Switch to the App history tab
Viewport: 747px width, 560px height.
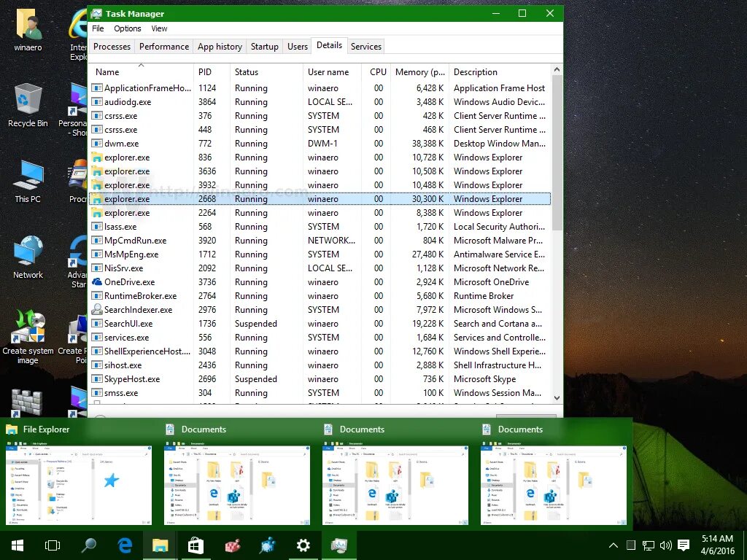220,47
